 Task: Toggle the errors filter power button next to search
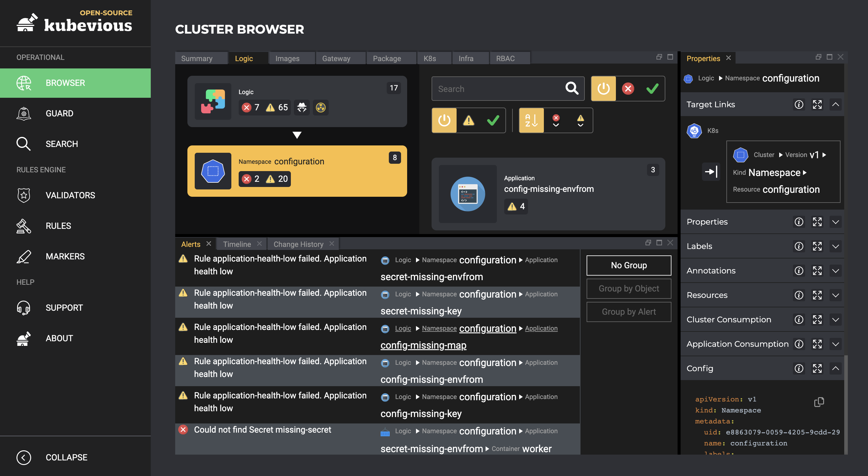604,89
